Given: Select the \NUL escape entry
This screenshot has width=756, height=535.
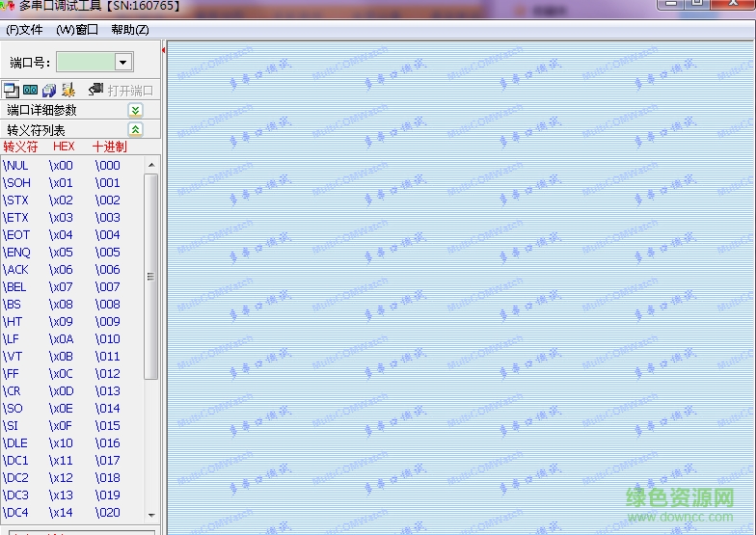Looking at the screenshot, I should click(x=15, y=166).
